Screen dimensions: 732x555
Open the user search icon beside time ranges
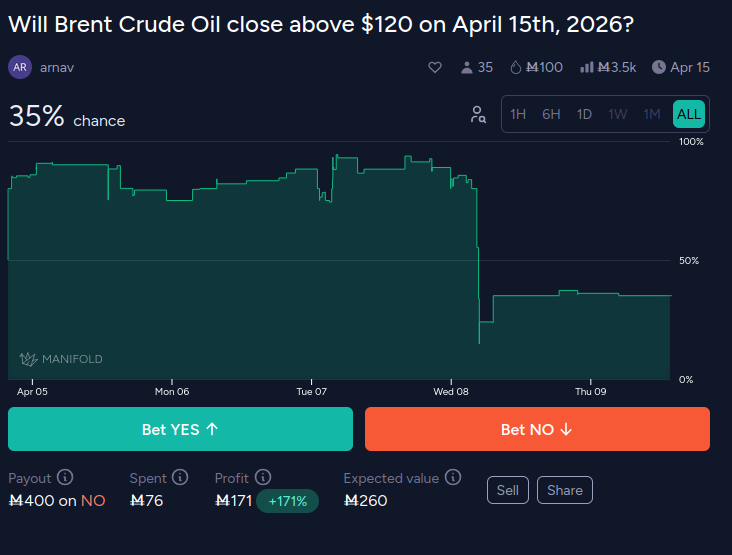click(x=478, y=114)
